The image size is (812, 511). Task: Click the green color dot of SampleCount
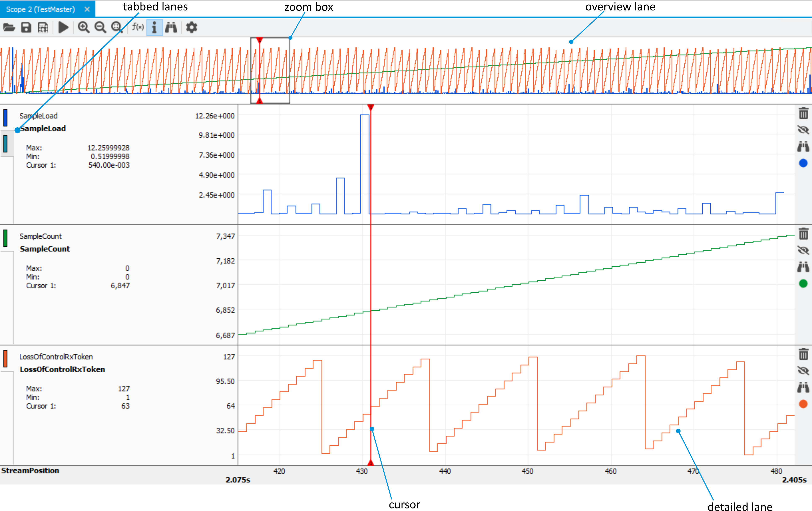pyautogui.click(x=803, y=284)
